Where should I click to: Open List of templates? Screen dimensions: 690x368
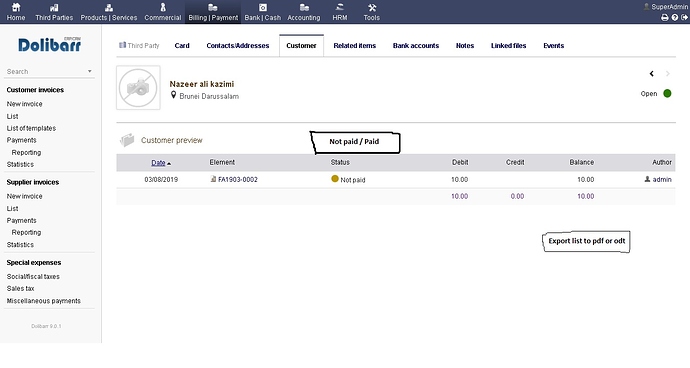31,128
